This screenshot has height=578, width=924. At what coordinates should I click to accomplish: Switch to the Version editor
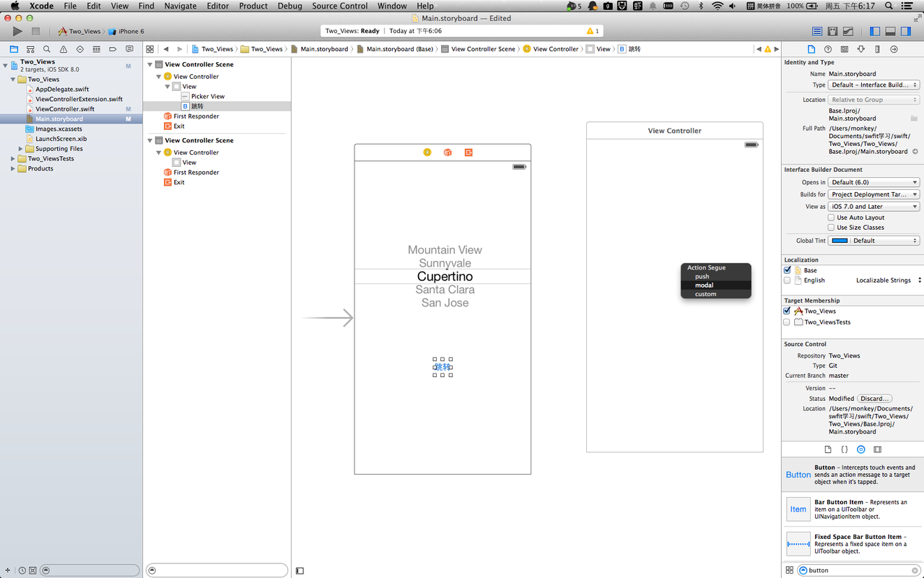pyautogui.click(x=848, y=31)
